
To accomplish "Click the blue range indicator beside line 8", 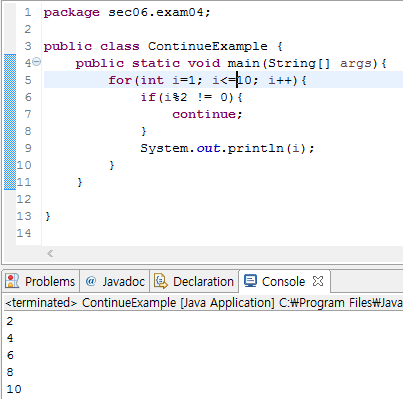I will pos(10,131).
